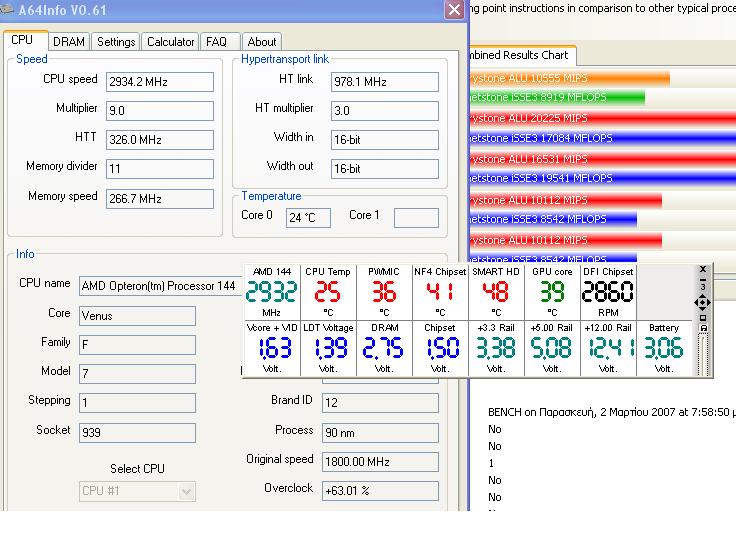This screenshot has width=736, height=538.
Task: Click the HT multiplier field showing 3.0
Action: [x=385, y=111]
